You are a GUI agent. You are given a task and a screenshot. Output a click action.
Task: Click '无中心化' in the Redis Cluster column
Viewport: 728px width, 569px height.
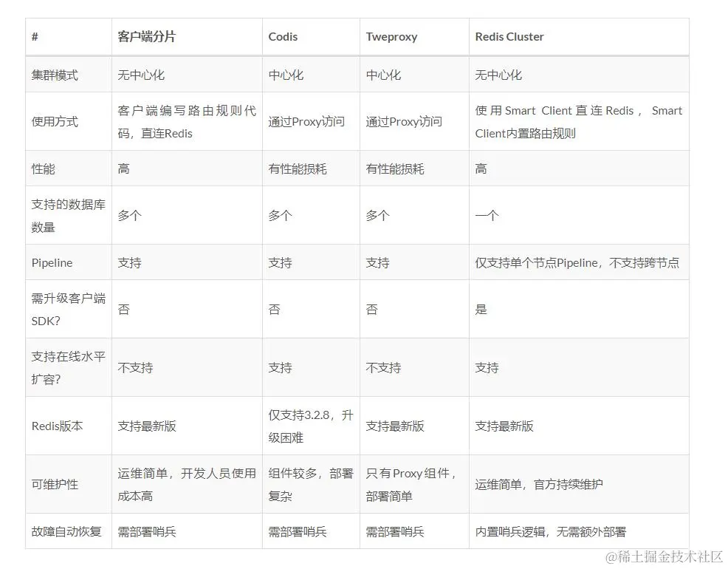pos(498,75)
